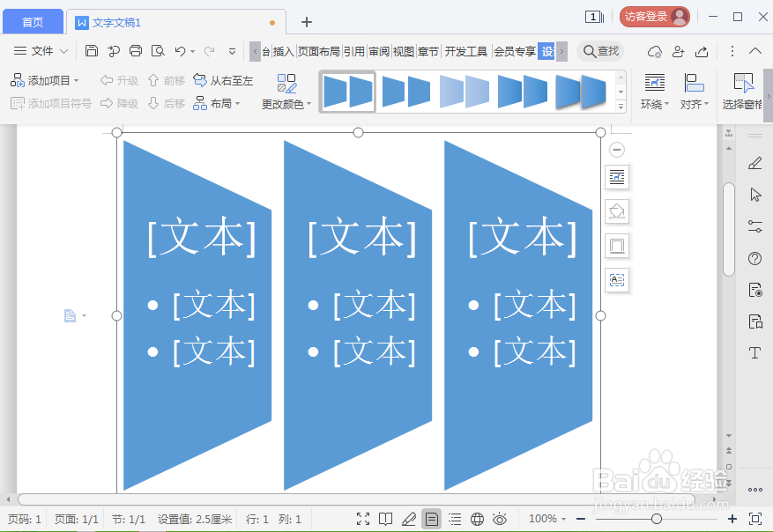773x532 pixels.
Task: Open the 开发工具 ribbon tab
Action: (x=466, y=51)
